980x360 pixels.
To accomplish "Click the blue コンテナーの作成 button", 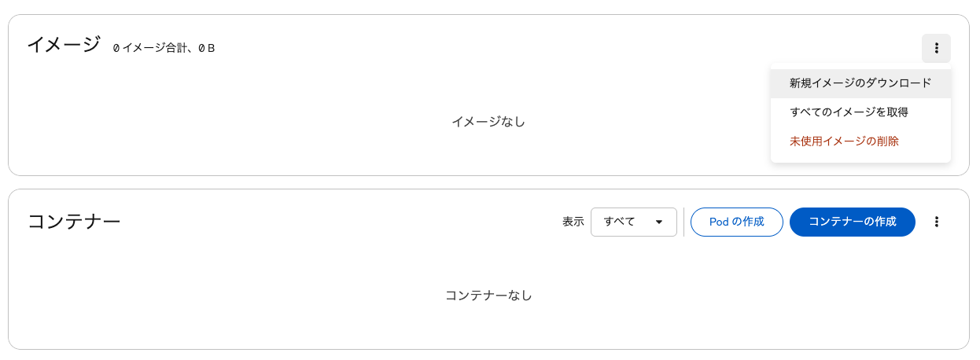I will [852, 222].
